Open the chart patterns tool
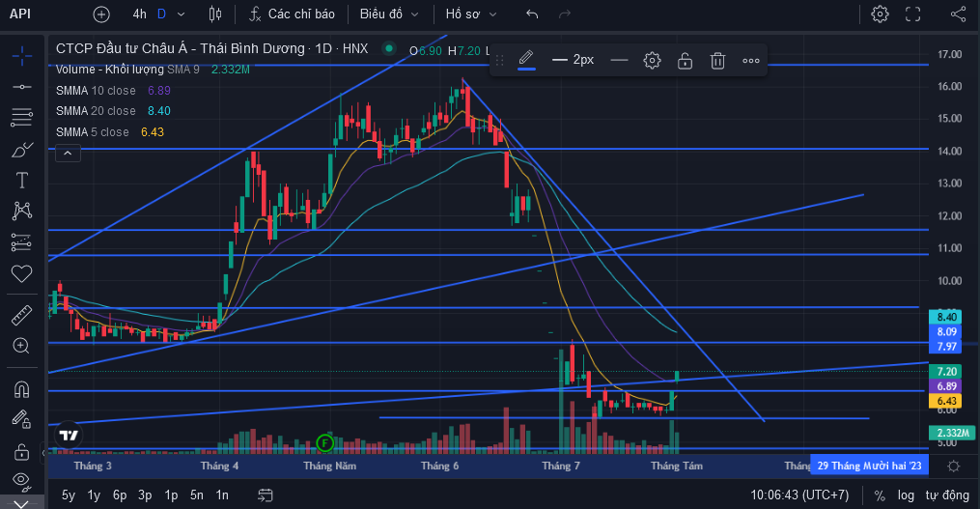 pyautogui.click(x=22, y=211)
